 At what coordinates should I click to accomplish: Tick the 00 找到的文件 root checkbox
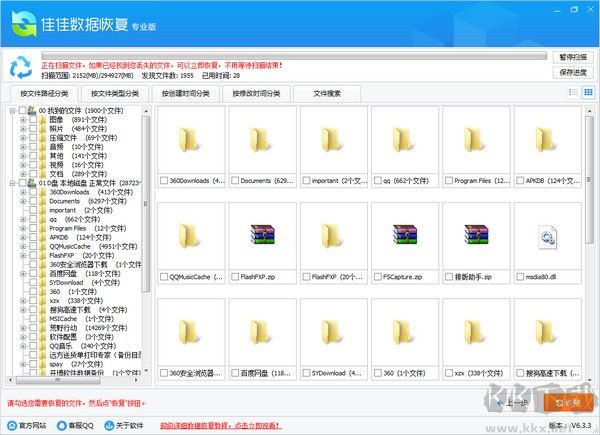click(x=23, y=111)
